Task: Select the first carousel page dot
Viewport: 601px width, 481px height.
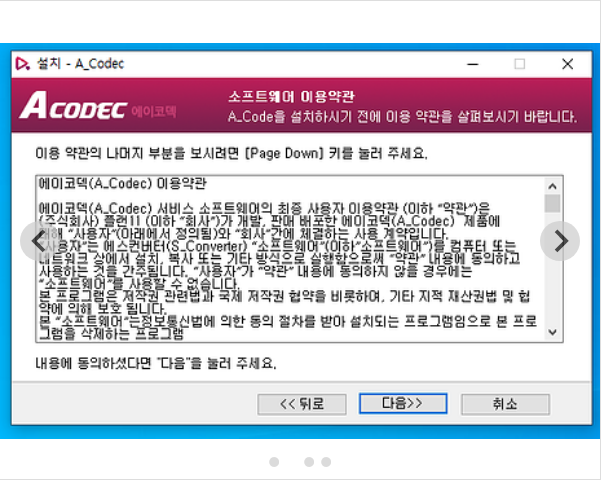Action: 274,462
